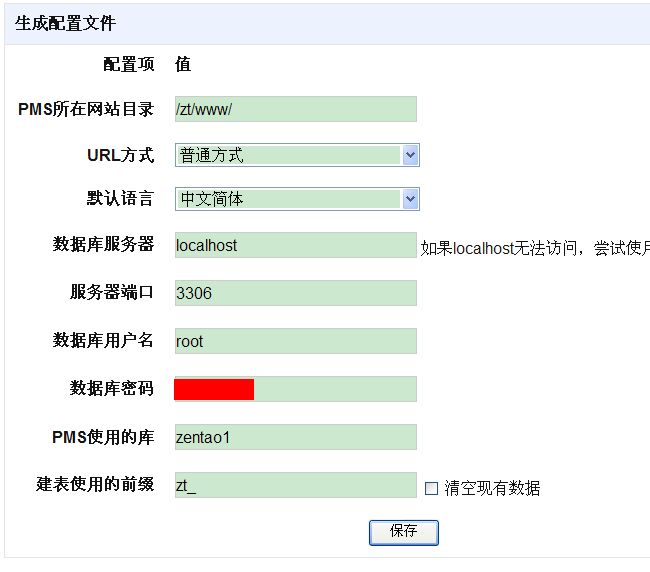Select the database username field with root
The height and width of the screenshot is (572, 650).
[295, 341]
